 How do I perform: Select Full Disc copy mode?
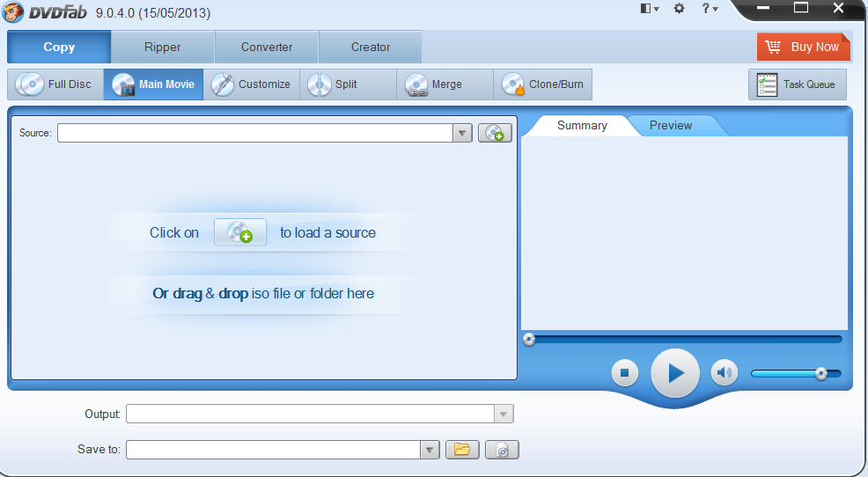pyautogui.click(x=55, y=84)
